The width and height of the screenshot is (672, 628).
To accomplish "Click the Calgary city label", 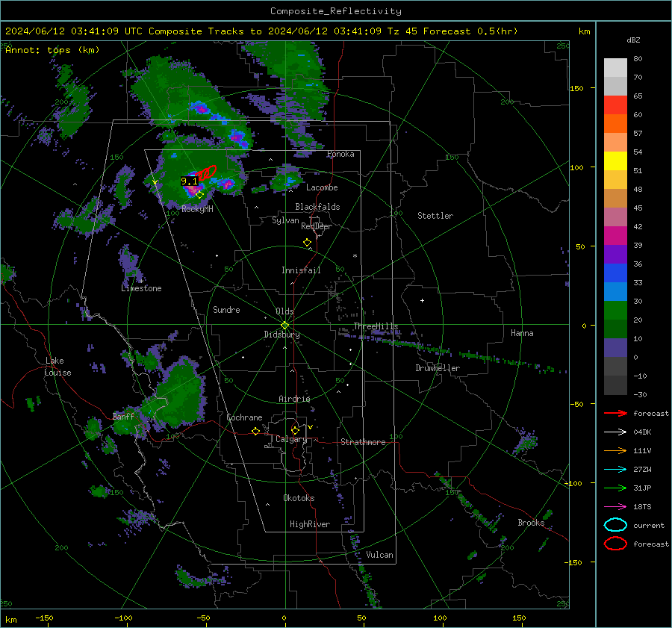I will (x=291, y=439).
